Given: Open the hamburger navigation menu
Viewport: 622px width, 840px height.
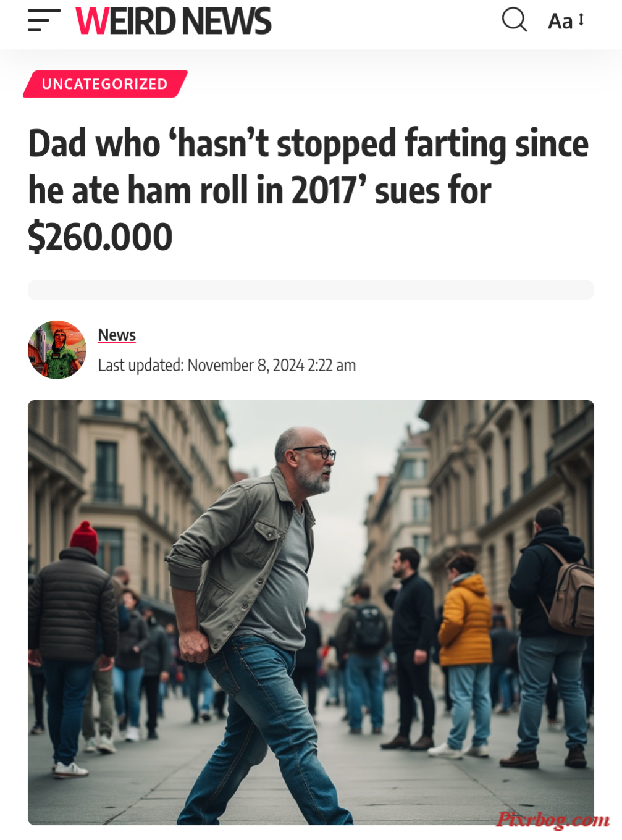Looking at the screenshot, I should pos(44,20).
